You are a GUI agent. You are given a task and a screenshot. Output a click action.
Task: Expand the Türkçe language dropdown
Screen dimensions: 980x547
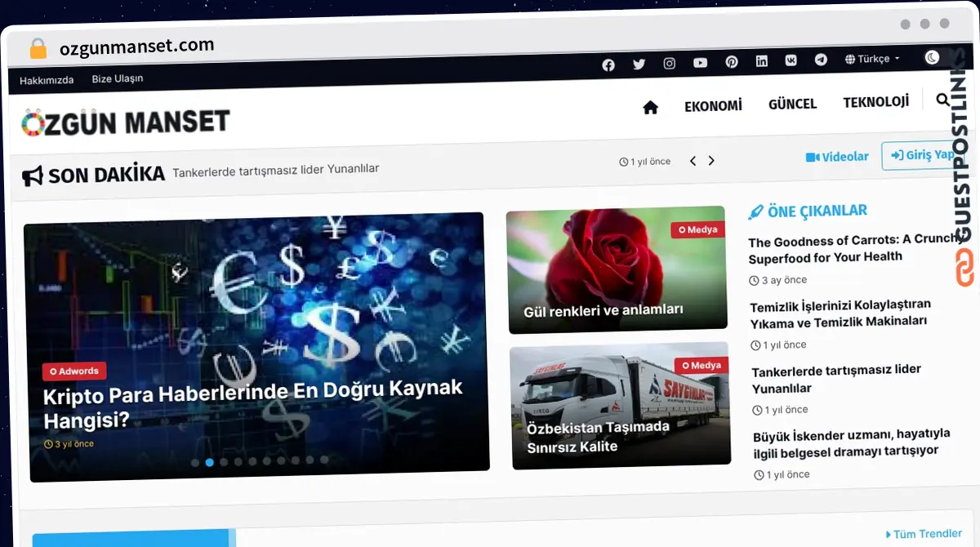pos(872,59)
